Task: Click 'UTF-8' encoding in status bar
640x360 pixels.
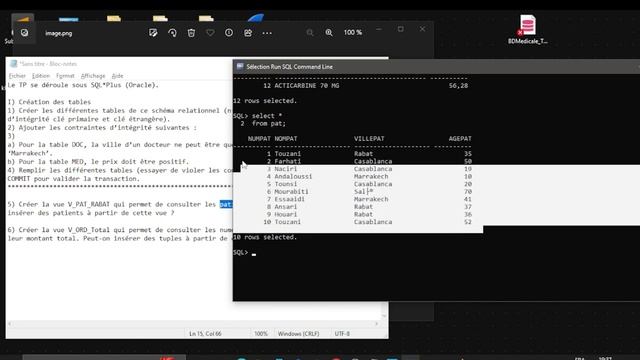Action: click(x=342, y=334)
